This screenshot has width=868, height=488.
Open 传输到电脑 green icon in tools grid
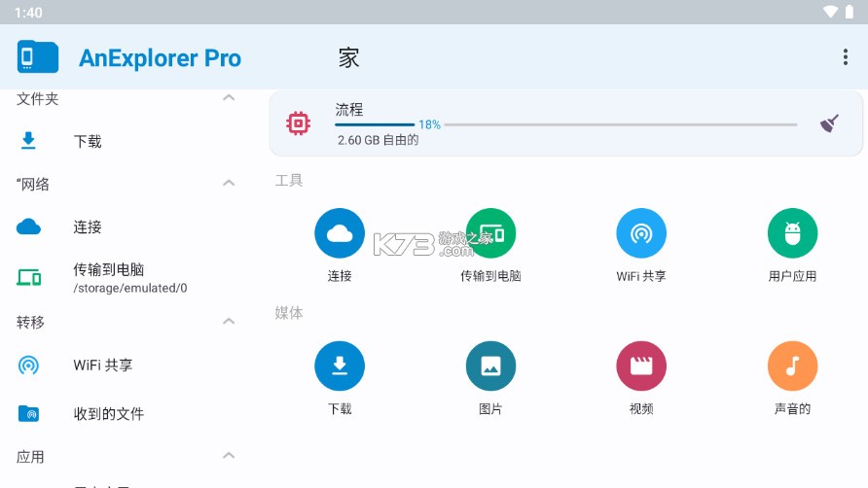pyautogui.click(x=490, y=233)
